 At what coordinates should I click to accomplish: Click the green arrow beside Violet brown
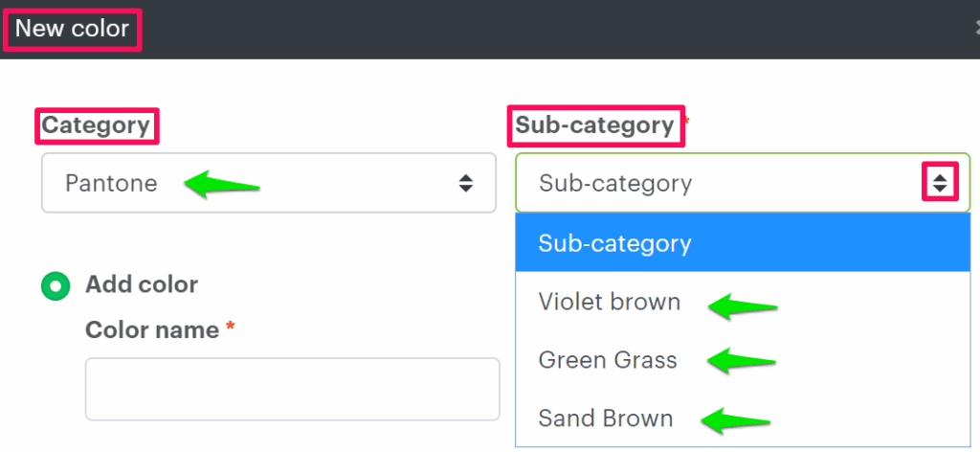click(x=743, y=305)
